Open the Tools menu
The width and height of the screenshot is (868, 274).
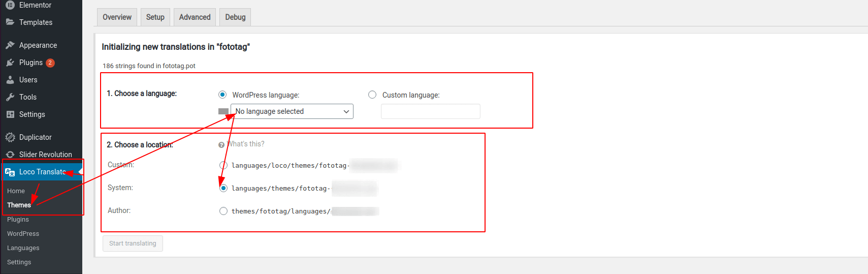click(28, 97)
